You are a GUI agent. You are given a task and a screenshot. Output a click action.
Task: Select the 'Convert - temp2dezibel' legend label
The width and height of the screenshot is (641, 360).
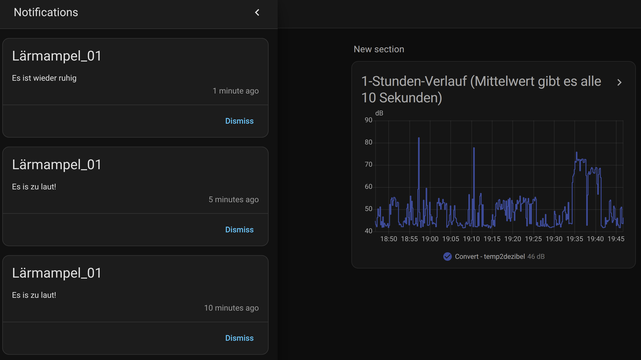coord(490,257)
